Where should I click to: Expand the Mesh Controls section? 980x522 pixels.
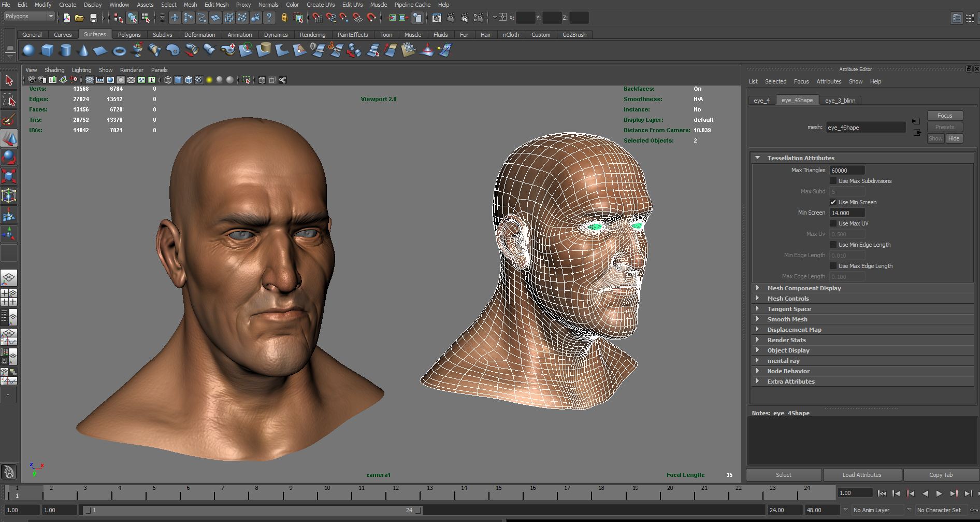click(x=758, y=298)
